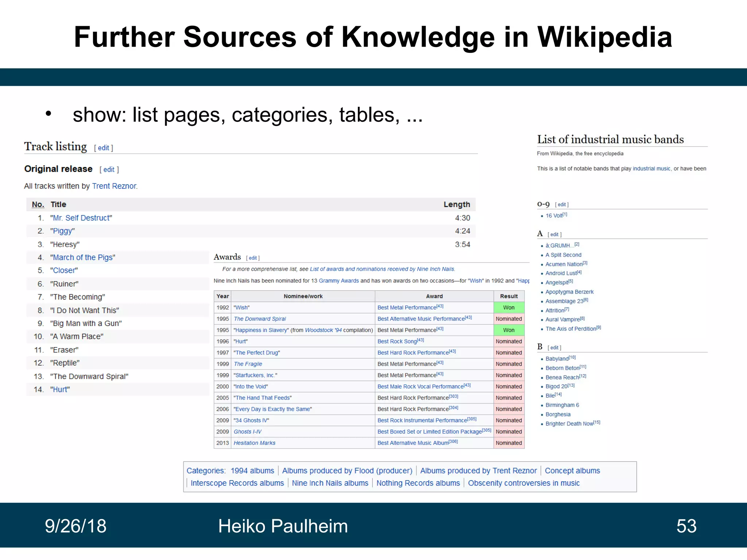This screenshot has height=560, width=747.
Task: Click the edit link beside Awards
Action: click(253, 258)
